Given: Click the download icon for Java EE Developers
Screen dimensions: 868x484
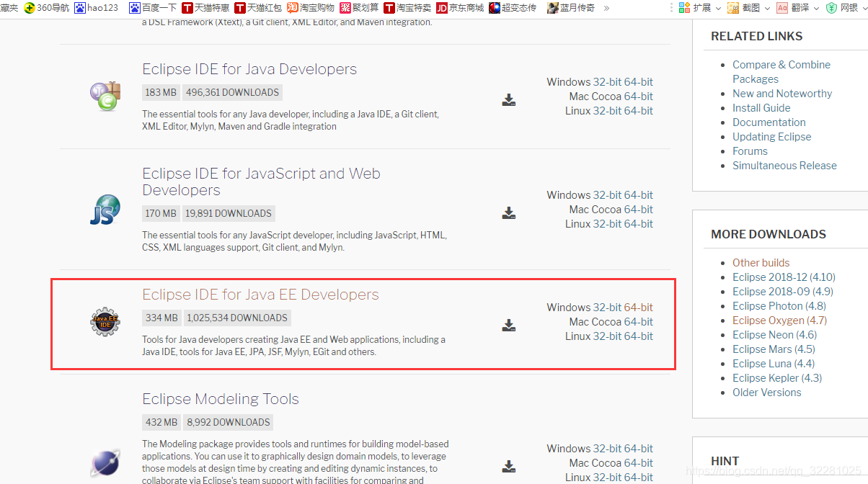Looking at the screenshot, I should pos(509,326).
